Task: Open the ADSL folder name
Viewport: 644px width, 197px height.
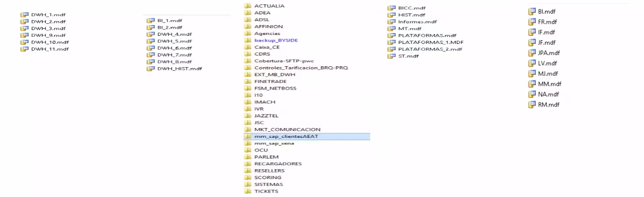Action: 262,20
